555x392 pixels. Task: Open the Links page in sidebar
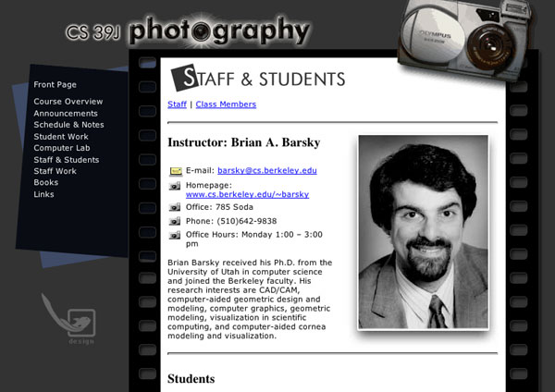coord(43,194)
